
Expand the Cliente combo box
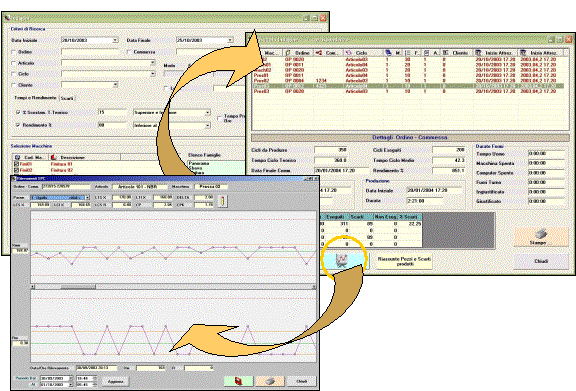click(115, 85)
